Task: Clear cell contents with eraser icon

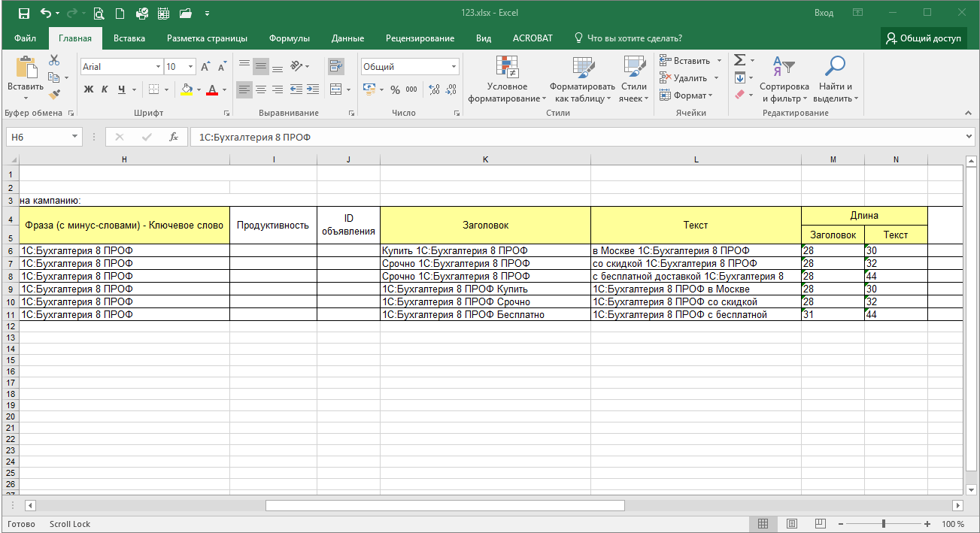Action: click(x=739, y=95)
